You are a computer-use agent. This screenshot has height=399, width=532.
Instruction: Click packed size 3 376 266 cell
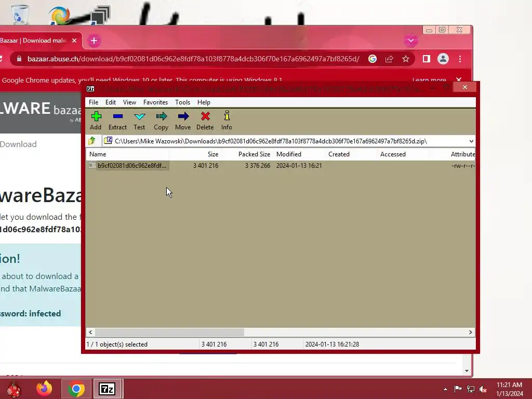click(258, 166)
